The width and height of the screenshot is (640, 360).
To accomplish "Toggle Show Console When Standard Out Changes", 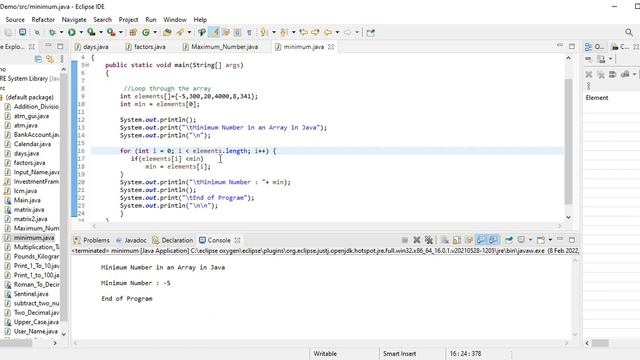I will coord(481,240).
